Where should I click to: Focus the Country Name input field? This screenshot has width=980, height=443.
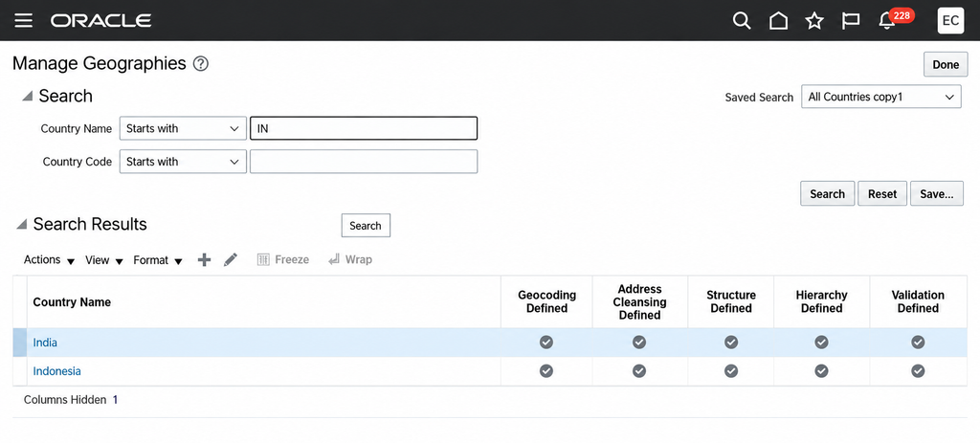point(364,129)
